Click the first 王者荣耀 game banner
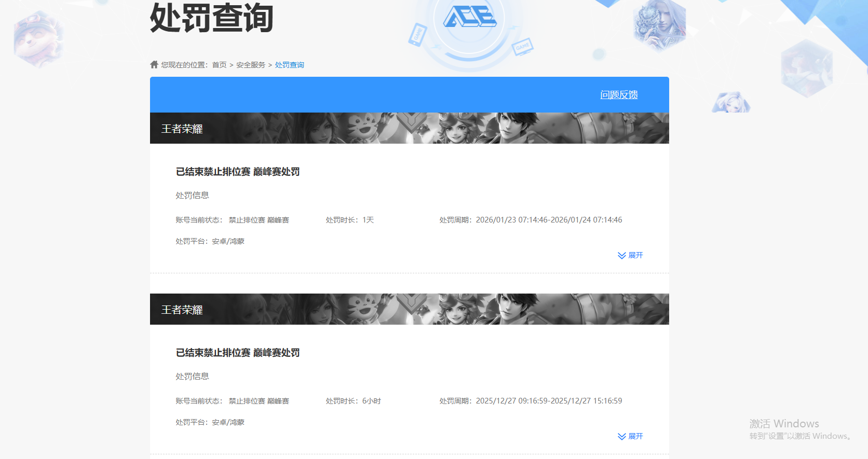Image resolution: width=868 pixels, height=459 pixels. coord(410,128)
